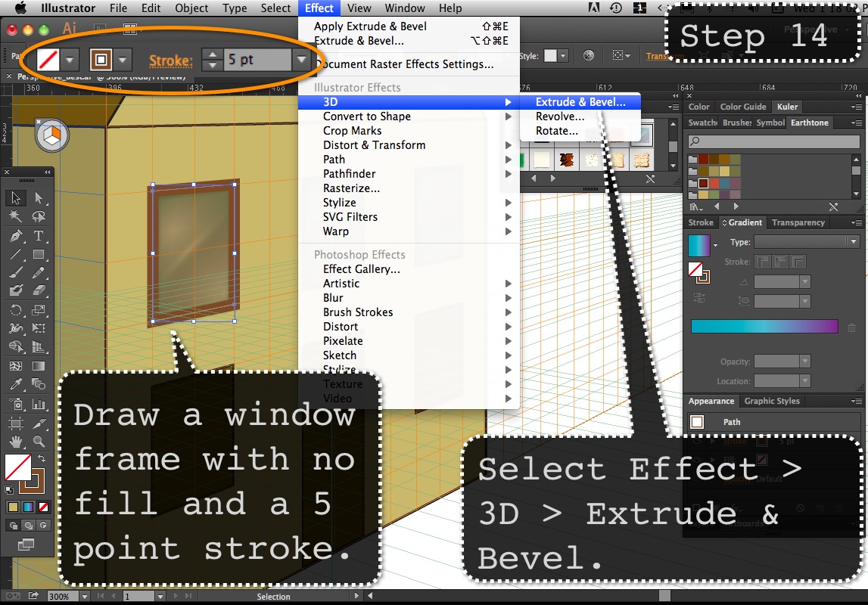The image size is (868, 605).
Task: Select the Blend tool
Action: 38,383
